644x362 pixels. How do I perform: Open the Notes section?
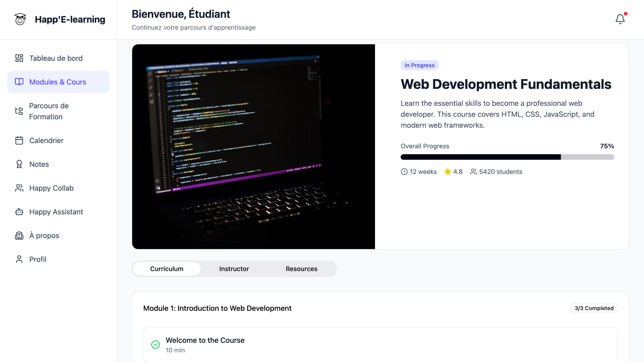point(58,164)
